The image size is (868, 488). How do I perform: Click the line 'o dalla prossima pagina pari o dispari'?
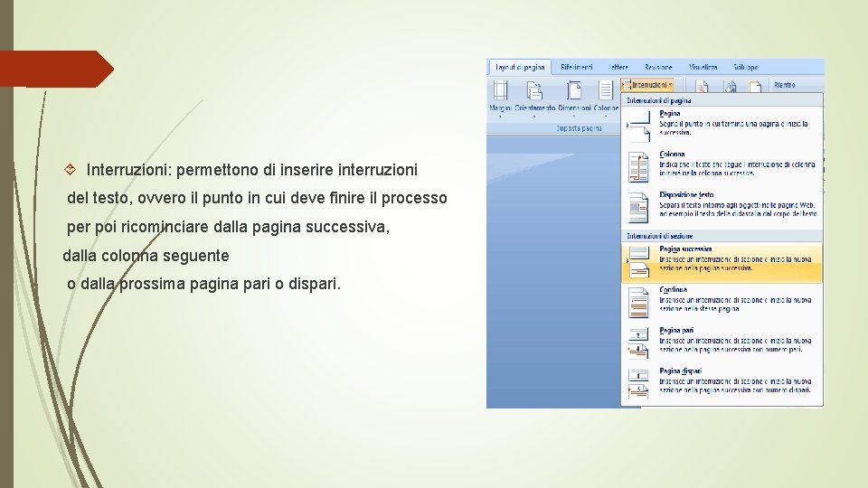203,284
